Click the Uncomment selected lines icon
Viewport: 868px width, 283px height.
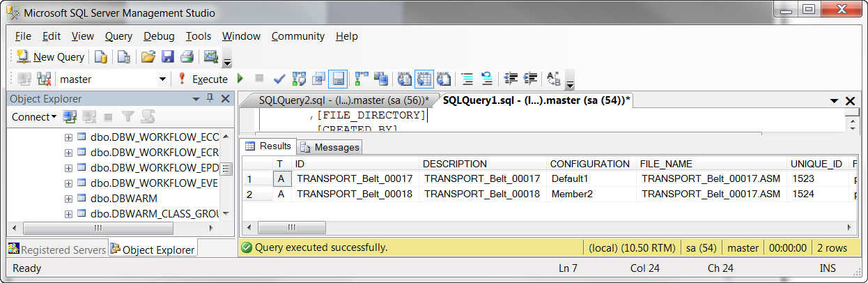click(x=488, y=79)
